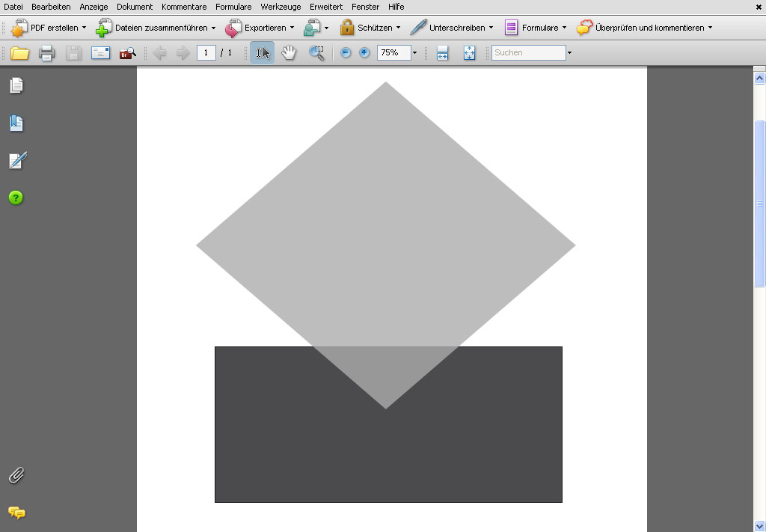
Task: Open the Pages panel in the sidebar
Action: click(x=16, y=86)
